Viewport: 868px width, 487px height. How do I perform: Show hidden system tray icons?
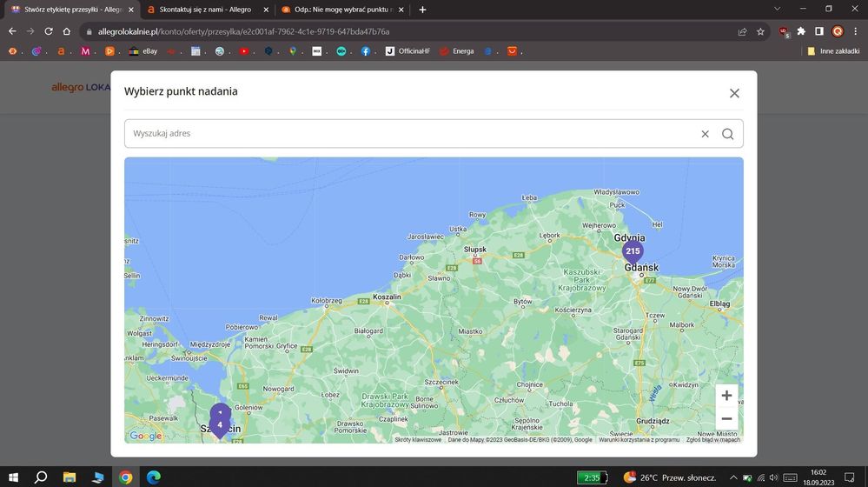click(x=733, y=477)
